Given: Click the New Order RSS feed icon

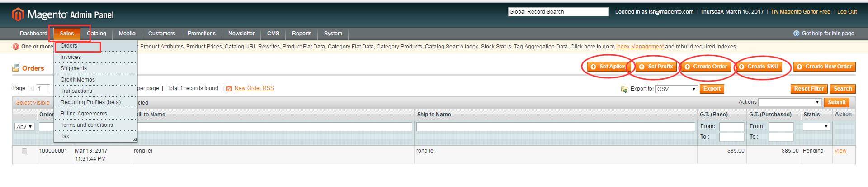Looking at the screenshot, I should coord(229,89).
